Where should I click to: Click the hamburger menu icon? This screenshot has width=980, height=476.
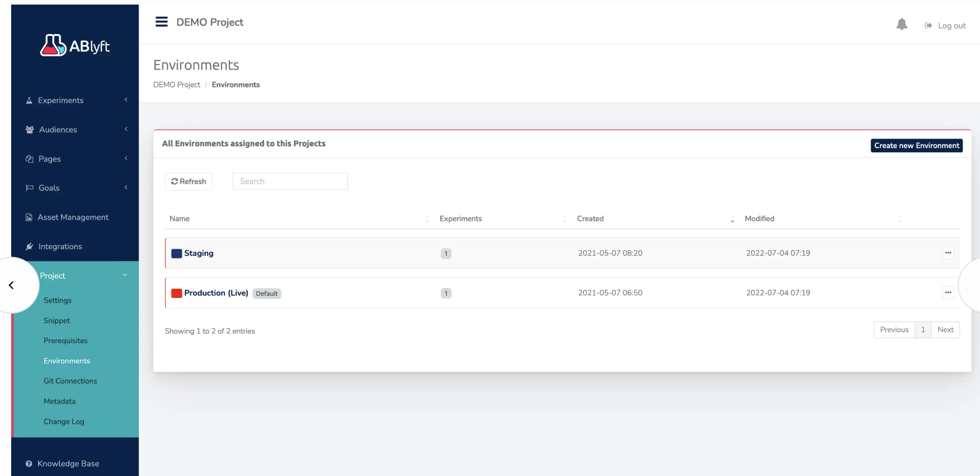pos(161,22)
